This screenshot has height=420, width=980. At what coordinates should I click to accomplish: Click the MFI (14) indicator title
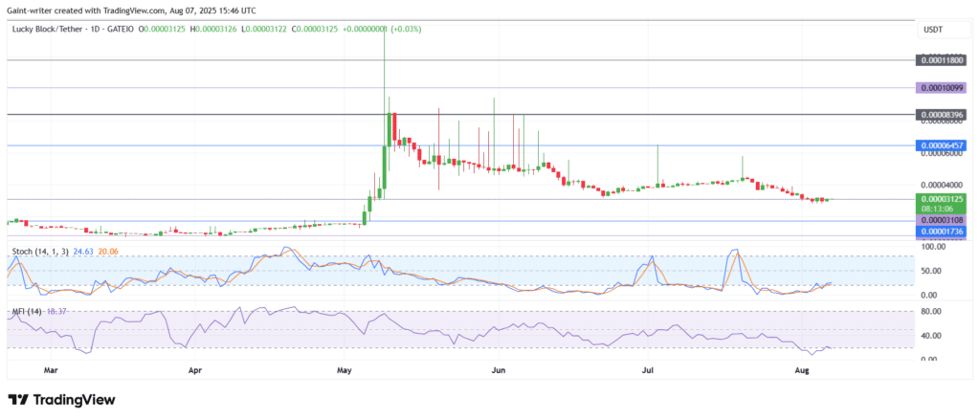point(27,311)
